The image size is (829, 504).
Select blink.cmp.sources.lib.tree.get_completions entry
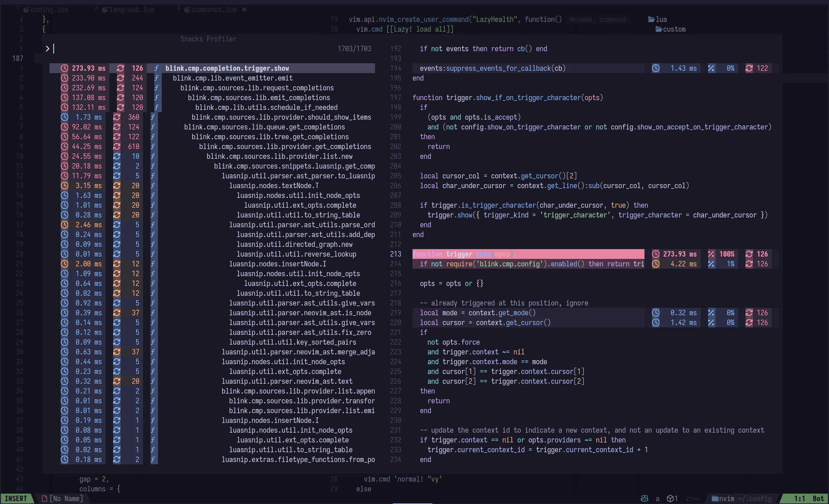tap(212, 137)
